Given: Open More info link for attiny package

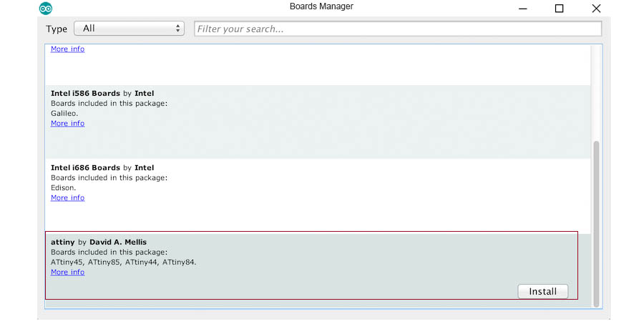Looking at the screenshot, I should (x=68, y=272).
